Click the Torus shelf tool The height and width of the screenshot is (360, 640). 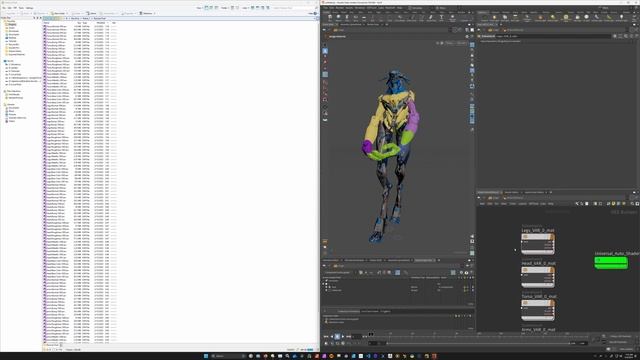click(x=355, y=18)
